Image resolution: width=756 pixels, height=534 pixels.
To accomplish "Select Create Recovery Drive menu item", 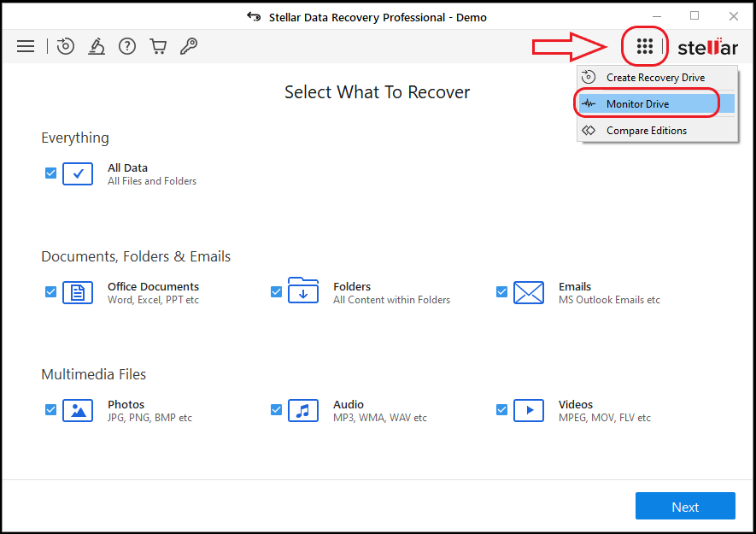I will (x=657, y=78).
